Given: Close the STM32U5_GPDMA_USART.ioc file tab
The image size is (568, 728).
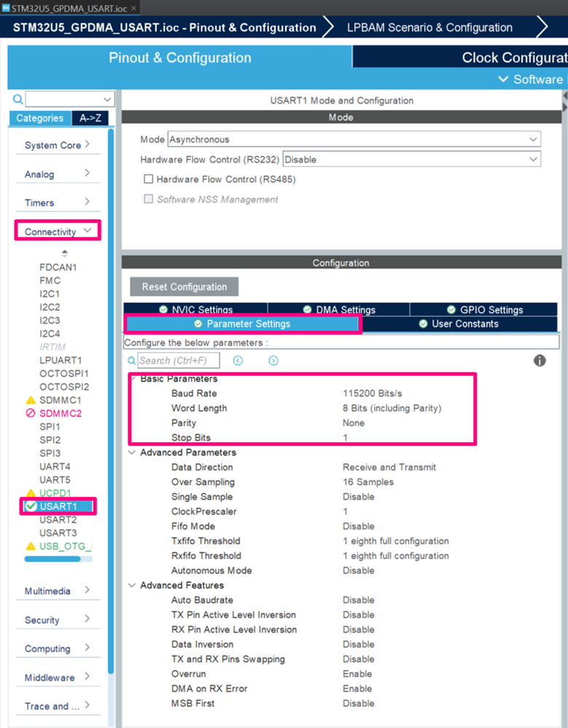Looking at the screenshot, I should click(133, 8).
